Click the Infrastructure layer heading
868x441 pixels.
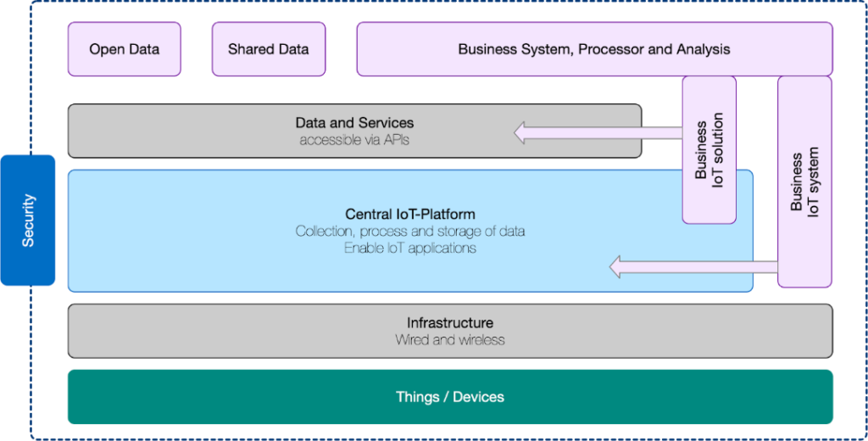coord(450,322)
